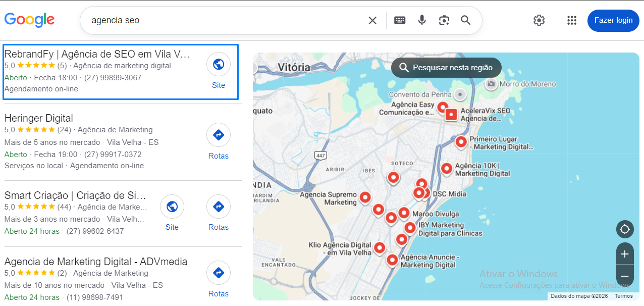Viewport: 644px width, 306px height.
Task: Select the Agencia Supremo Marketing pin
Action: pyautogui.click(x=365, y=197)
